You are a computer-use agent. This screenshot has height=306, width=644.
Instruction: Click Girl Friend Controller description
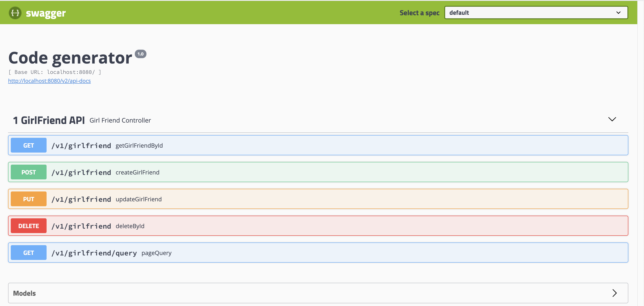[x=120, y=120]
